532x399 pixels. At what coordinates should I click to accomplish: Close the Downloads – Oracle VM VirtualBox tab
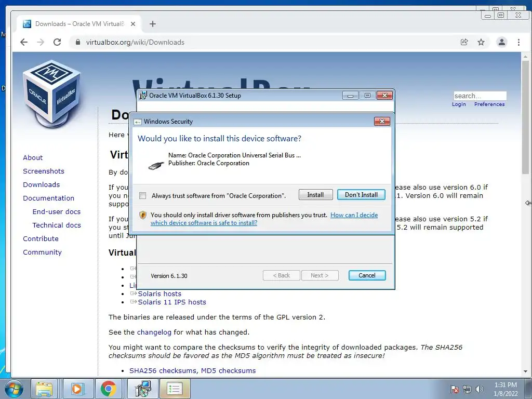tap(133, 24)
